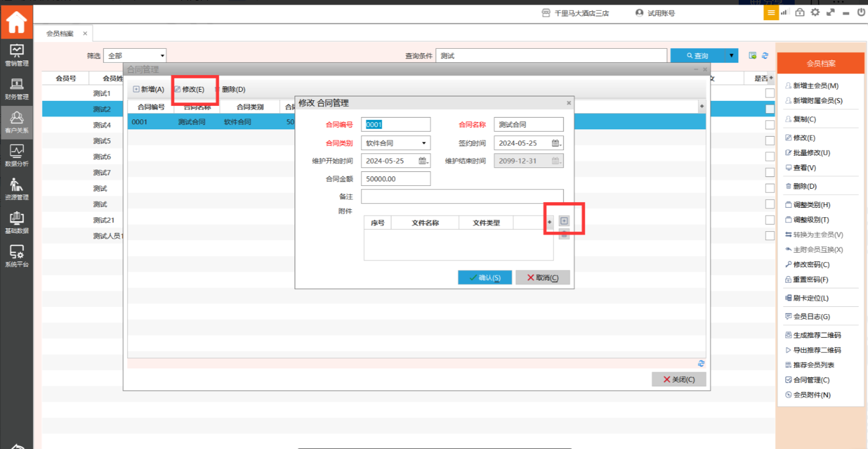Select 会员日志(G) in the right panel
This screenshot has width=868, height=449.
(811, 316)
